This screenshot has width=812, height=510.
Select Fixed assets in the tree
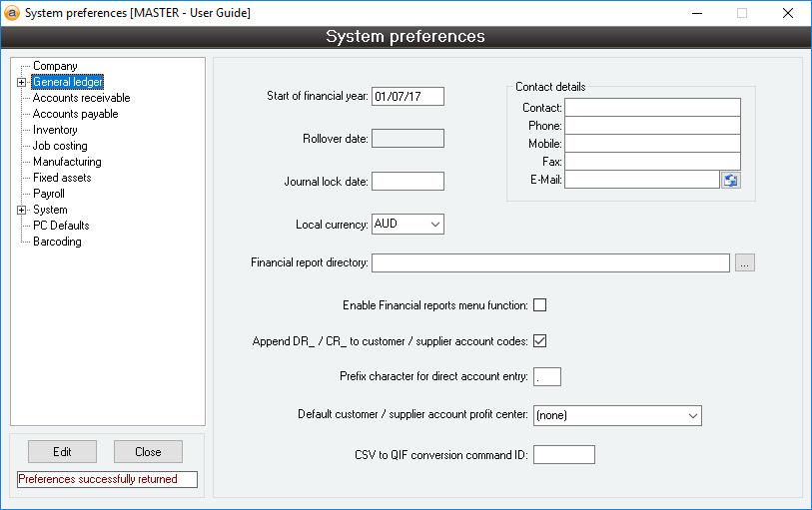tap(62, 178)
